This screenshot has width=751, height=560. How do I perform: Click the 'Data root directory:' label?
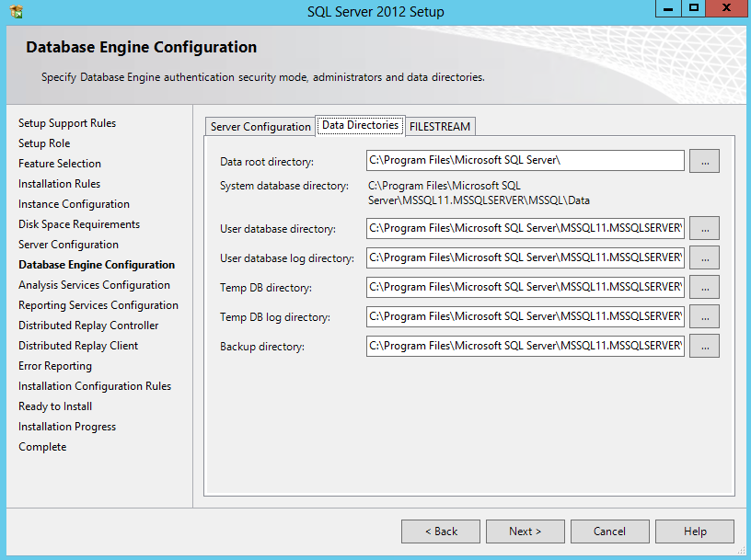(x=267, y=162)
